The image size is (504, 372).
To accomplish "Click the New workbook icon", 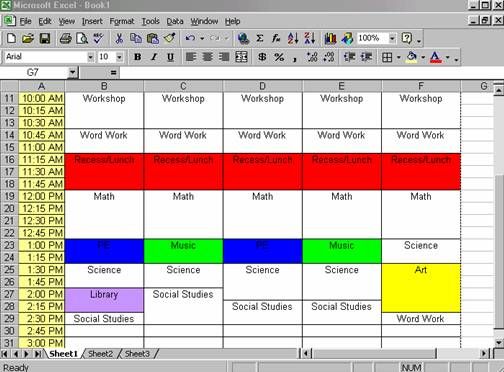I will tap(11, 38).
